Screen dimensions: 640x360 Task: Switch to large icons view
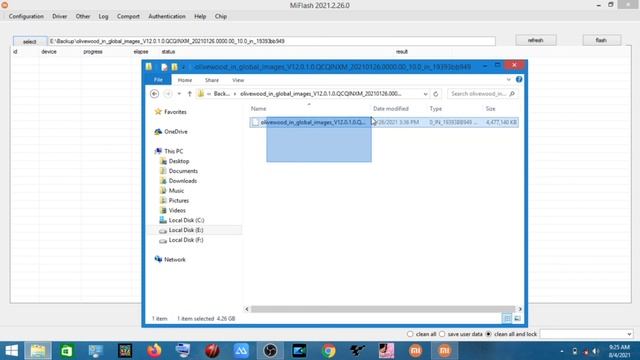coord(517,318)
